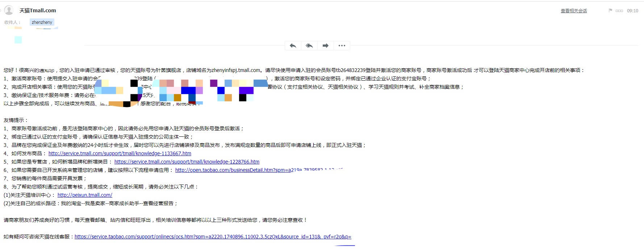Click the zhenzheny recipient tag
Viewport: 644px width, 250px height.
[x=42, y=22]
